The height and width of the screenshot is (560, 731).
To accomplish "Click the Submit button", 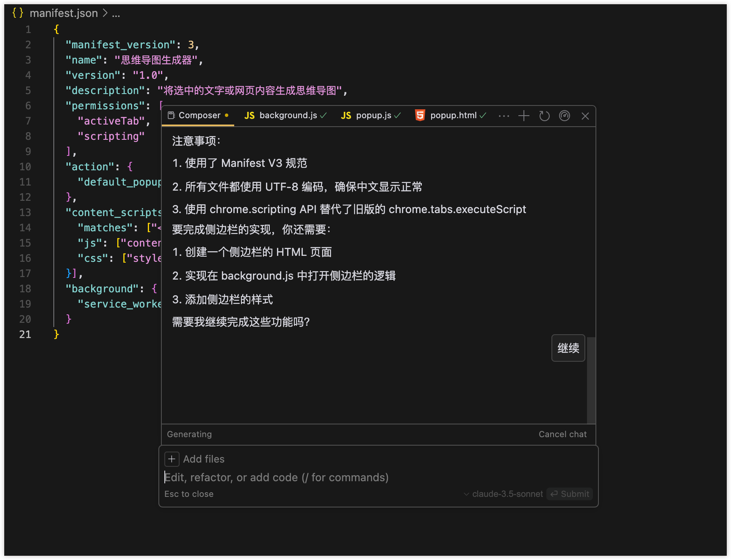I will pyautogui.click(x=570, y=494).
